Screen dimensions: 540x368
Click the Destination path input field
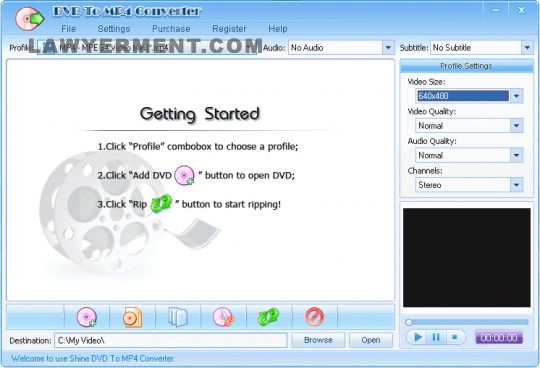click(170, 340)
